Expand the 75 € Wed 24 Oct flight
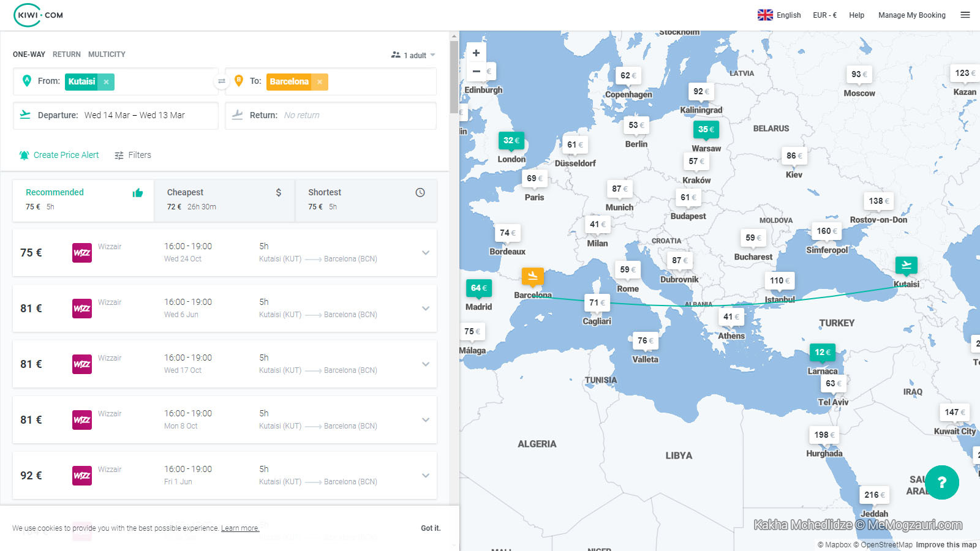The image size is (980, 551). click(426, 252)
